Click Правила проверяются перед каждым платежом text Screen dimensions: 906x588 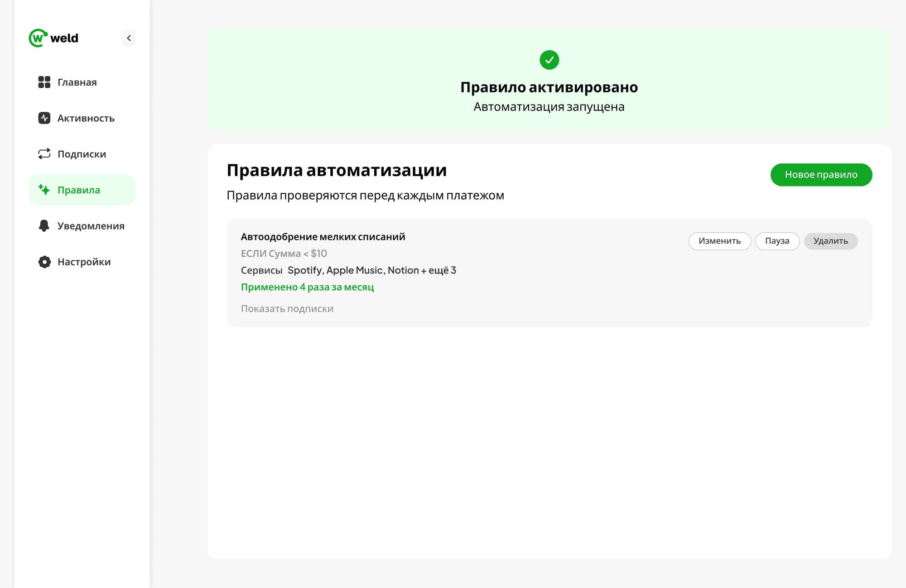coord(365,196)
